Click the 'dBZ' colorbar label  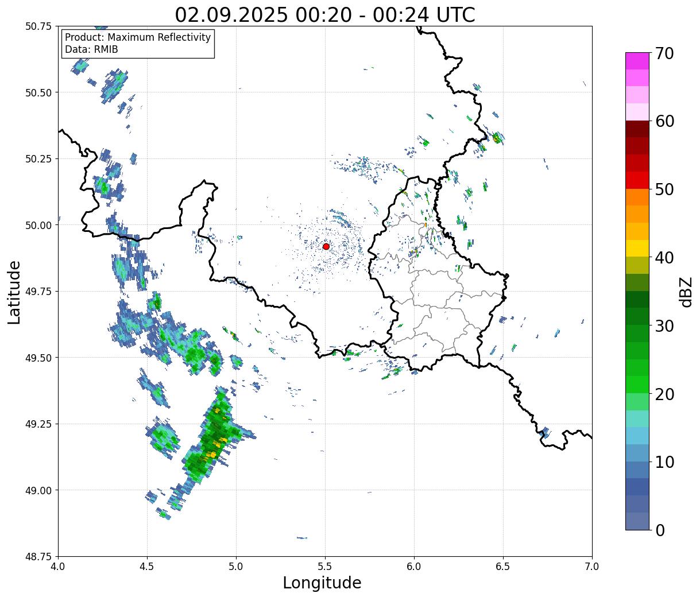coord(686,291)
